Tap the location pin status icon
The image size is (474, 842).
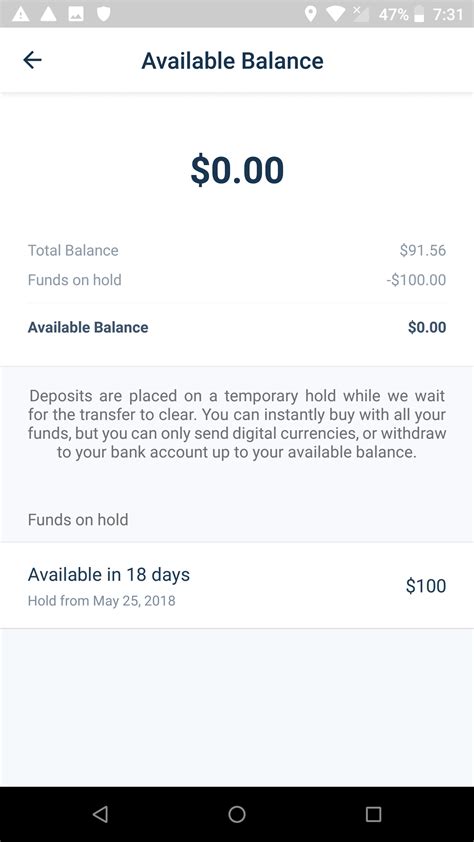click(x=310, y=14)
